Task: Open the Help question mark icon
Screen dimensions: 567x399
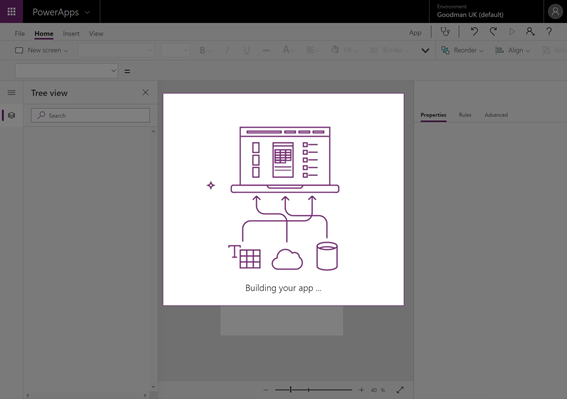Action: (549, 32)
